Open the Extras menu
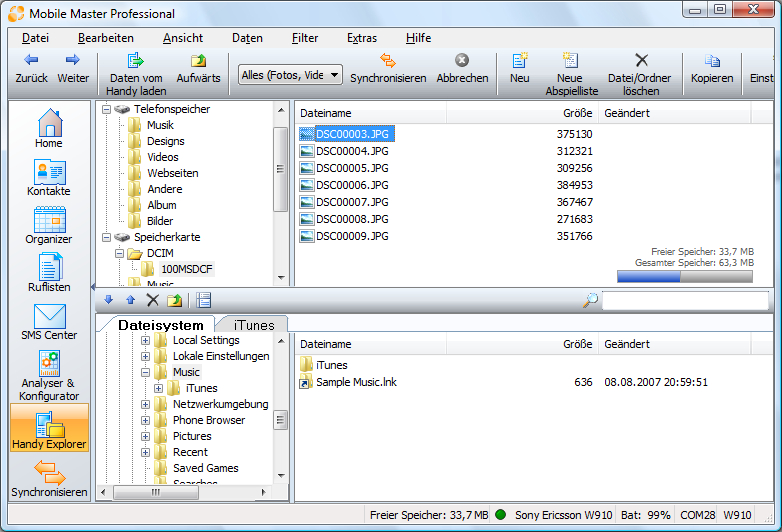The width and height of the screenshot is (782, 532). click(362, 38)
